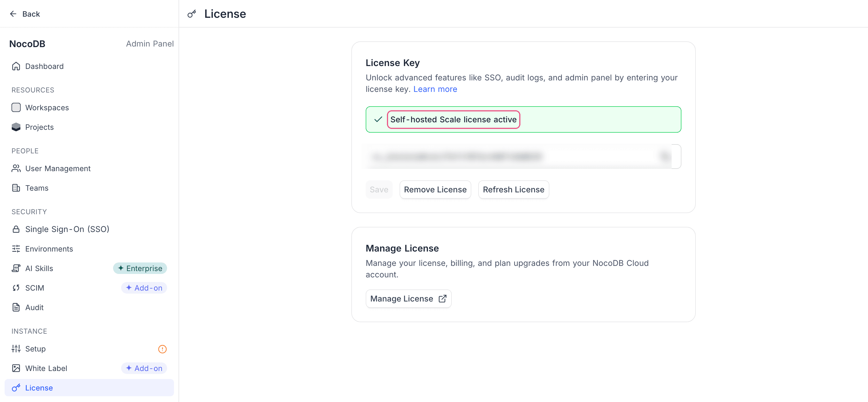
Task: Go Back from the admin panel
Action: point(25,14)
